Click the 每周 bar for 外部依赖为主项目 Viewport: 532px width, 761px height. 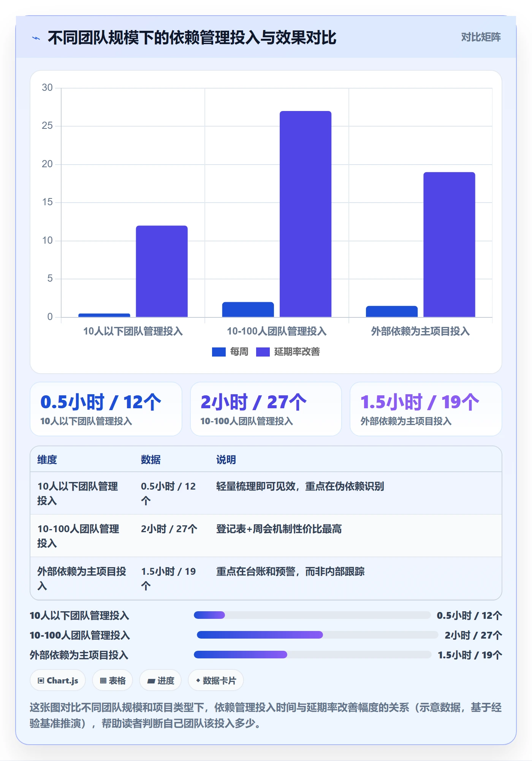click(392, 311)
